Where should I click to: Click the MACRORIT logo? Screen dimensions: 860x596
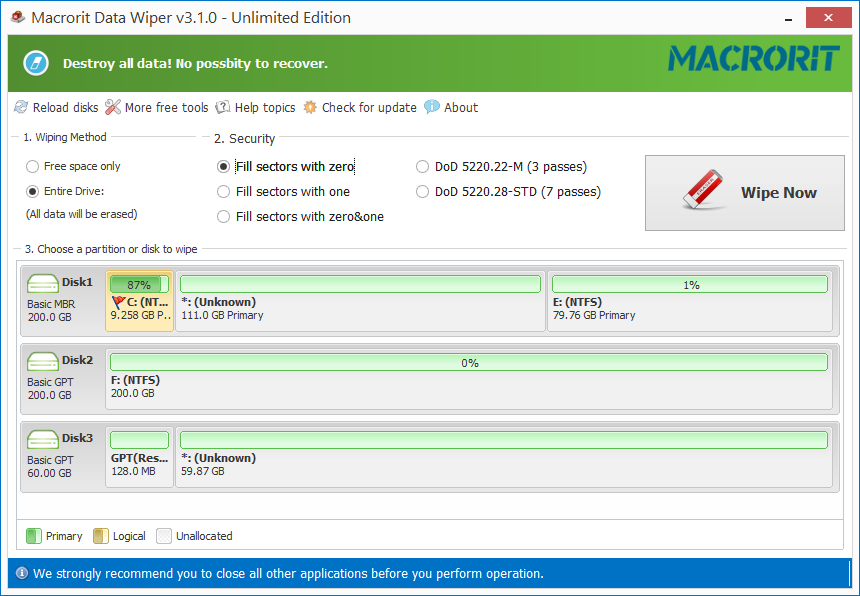[x=754, y=59]
